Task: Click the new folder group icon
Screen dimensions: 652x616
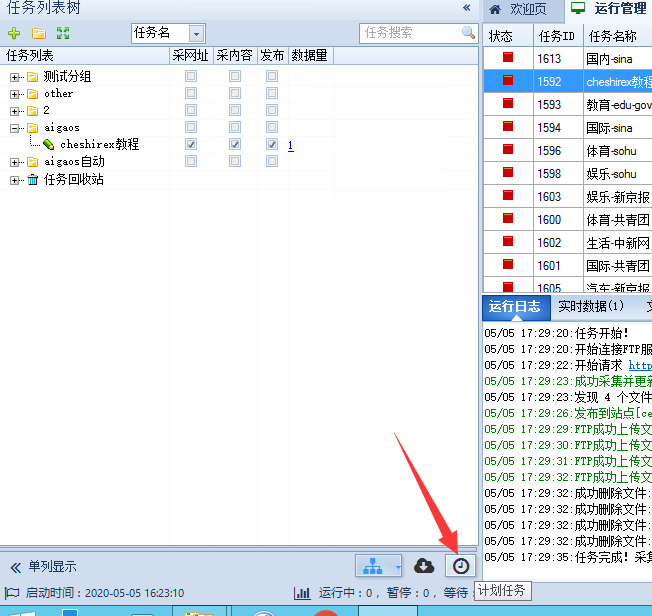Action: [39, 33]
